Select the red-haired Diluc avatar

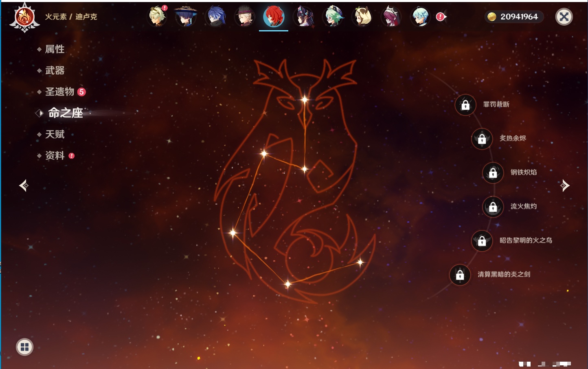pos(274,17)
